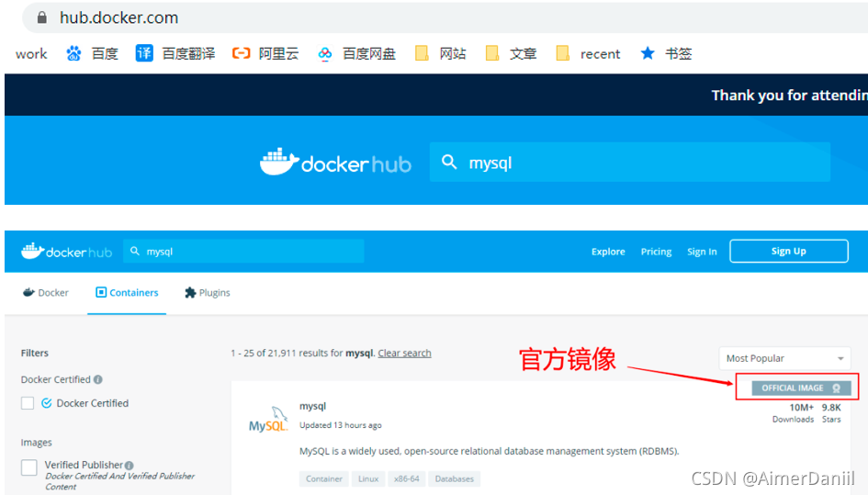Viewport: 868px width, 495px height.
Task: Open the Baidu Netdisk bookmark icon
Action: [x=325, y=53]
